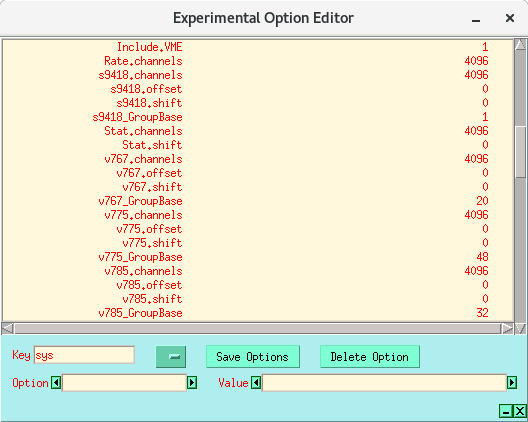This screenshot has width=528, height=422.
Task: Click the left arrow beside Value field
Action: [256, 383]
